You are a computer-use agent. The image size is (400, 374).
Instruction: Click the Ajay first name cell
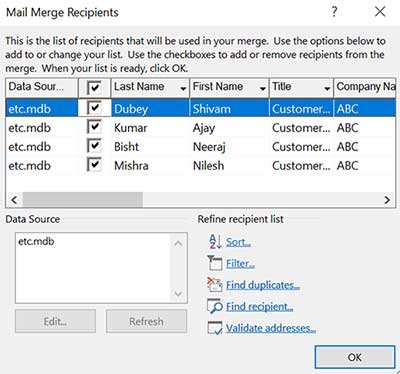[204, 128]
